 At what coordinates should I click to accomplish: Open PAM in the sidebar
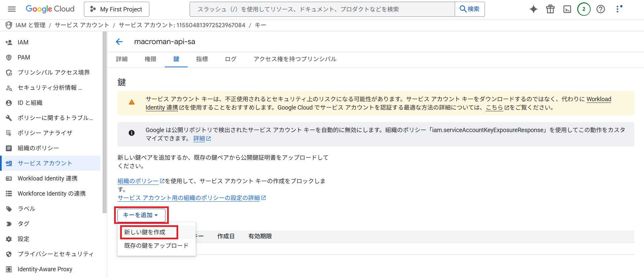[50, 57]
